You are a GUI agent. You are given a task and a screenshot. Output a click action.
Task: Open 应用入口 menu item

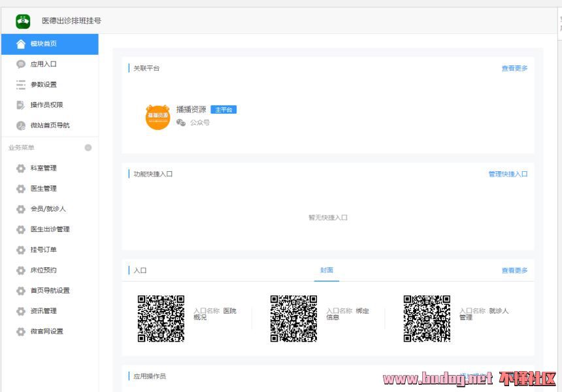point(50,64)
